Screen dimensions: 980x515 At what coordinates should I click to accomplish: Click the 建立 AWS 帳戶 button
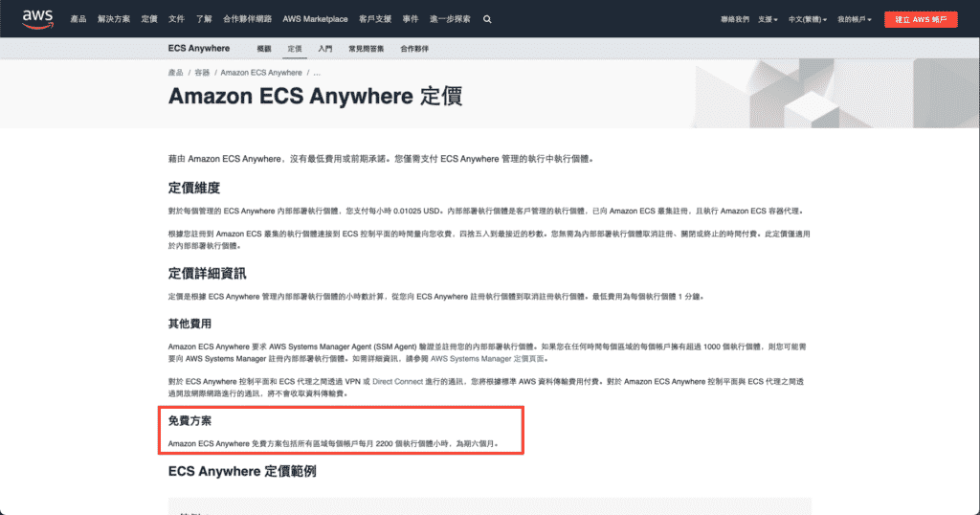[x=921, y=19]
